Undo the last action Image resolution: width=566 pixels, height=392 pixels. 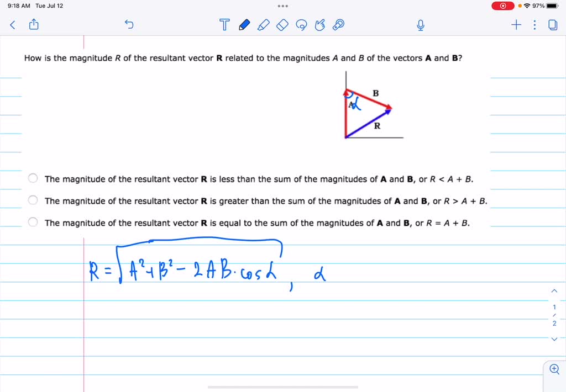coord(129,24)
